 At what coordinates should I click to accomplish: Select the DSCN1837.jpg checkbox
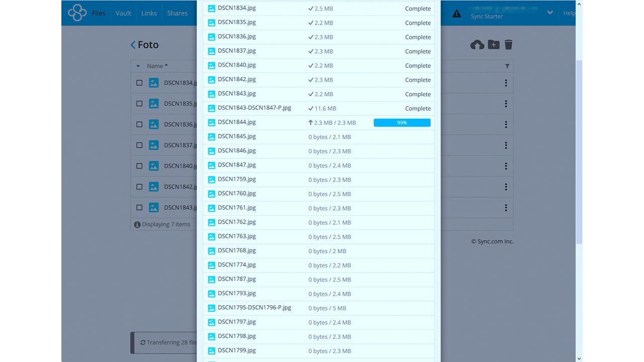[139, 145]
